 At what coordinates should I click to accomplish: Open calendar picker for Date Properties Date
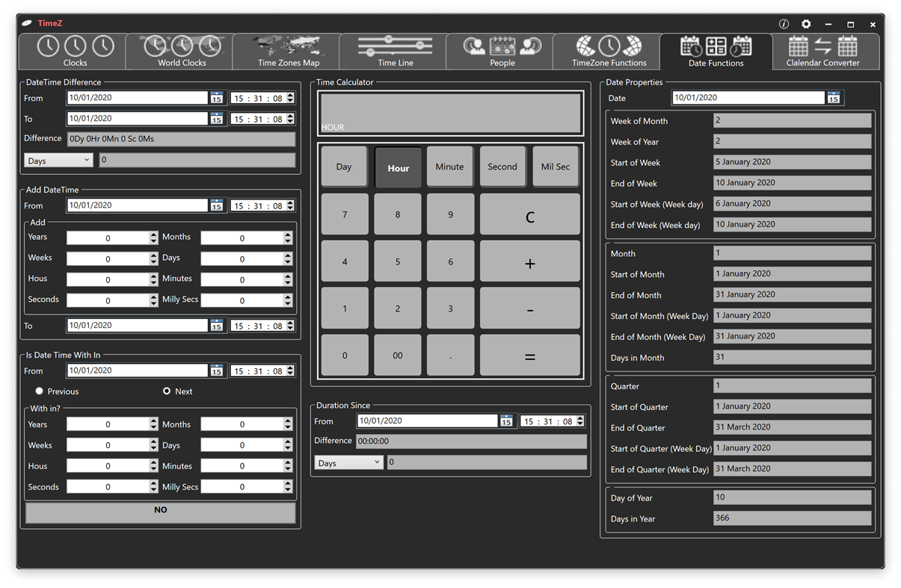point(833,98)
